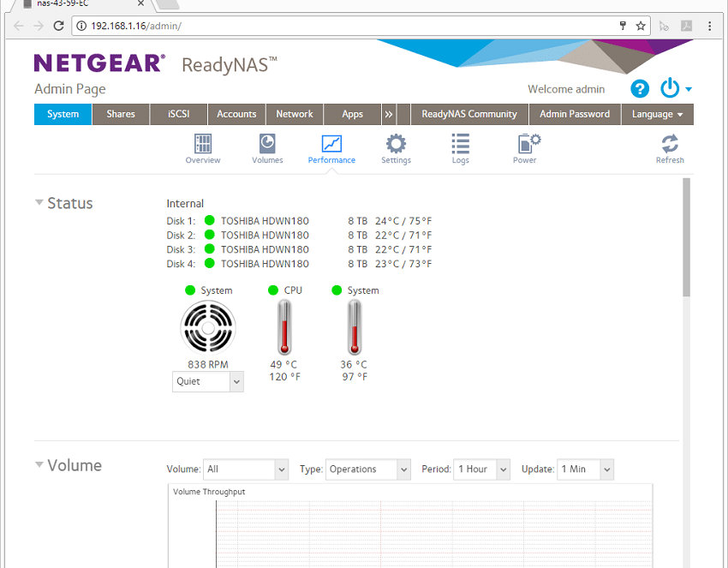Click the 49 °C CPU temperature
Viewport: 728px width, 568px height.
(x=283, y=365)
